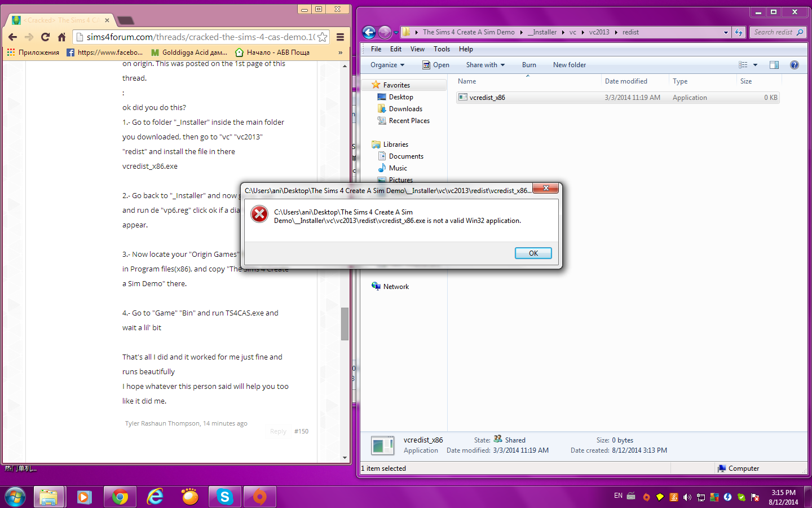The height and width of the screenshot is (508, 812).
Task: Open the change view options arrow
Action: pos(755,65)
